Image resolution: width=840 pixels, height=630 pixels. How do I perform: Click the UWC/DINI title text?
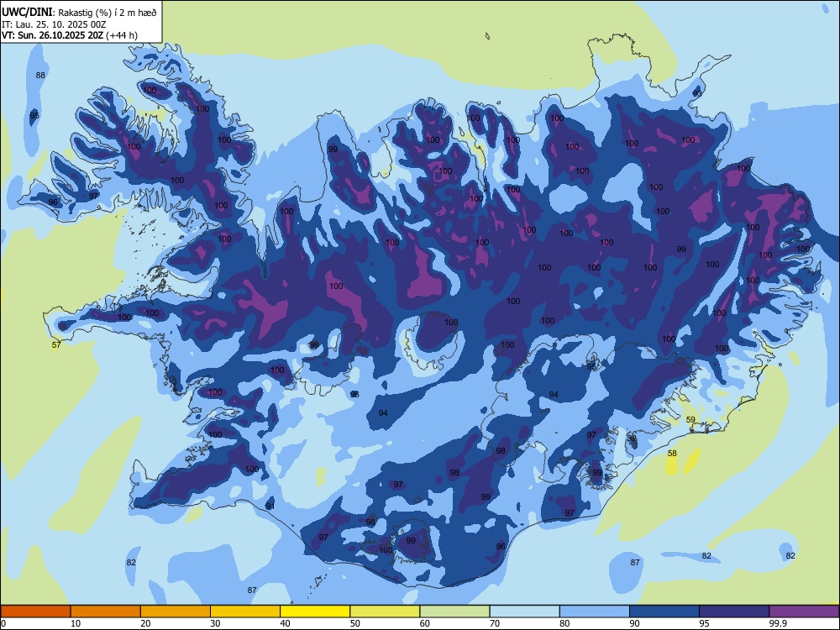click(x=27, y=12)
